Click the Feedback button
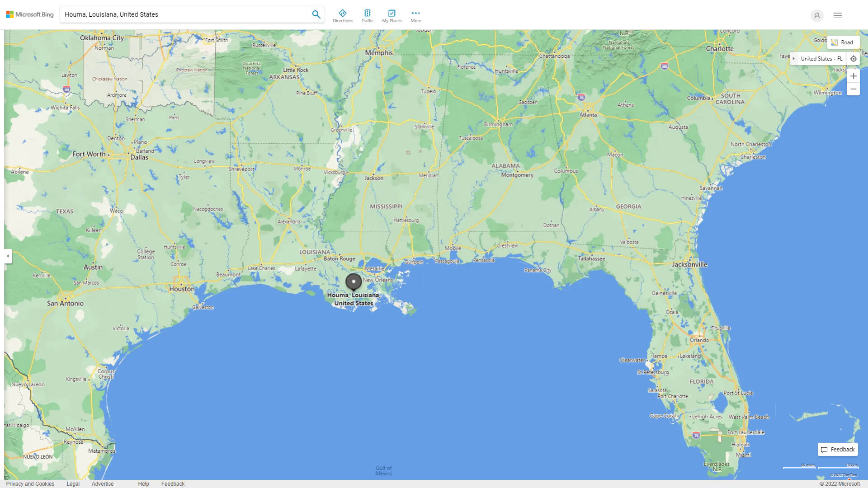The height and width of the screenshot is (488, 868). click(837, 449)
